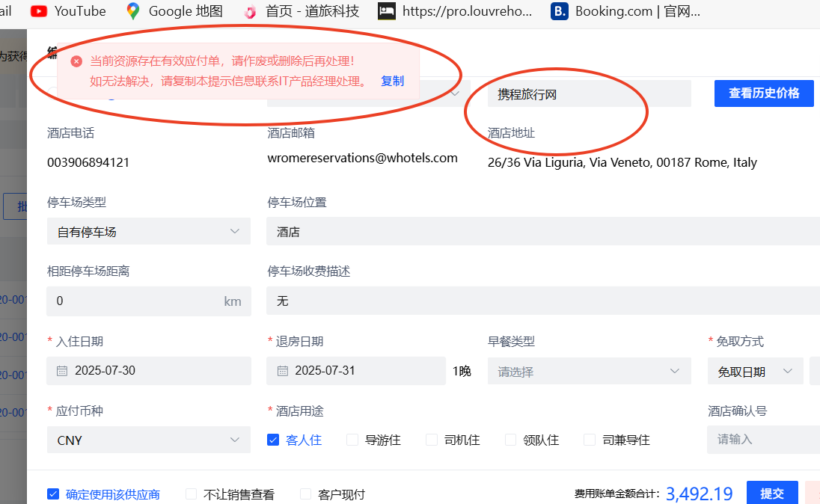Click the 查看历史价格 button
This screenshot has height=504, width=820.
pos(763,93)
